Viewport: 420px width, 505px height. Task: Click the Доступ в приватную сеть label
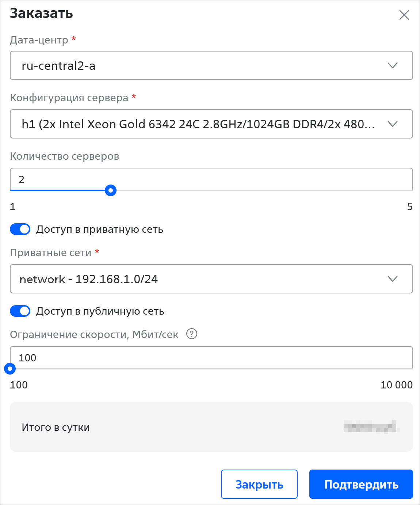click(x=99, y=229)
